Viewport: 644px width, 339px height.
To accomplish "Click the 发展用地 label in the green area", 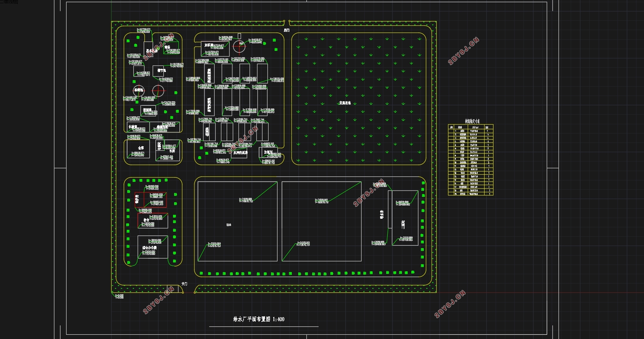I will pos(345,103).
